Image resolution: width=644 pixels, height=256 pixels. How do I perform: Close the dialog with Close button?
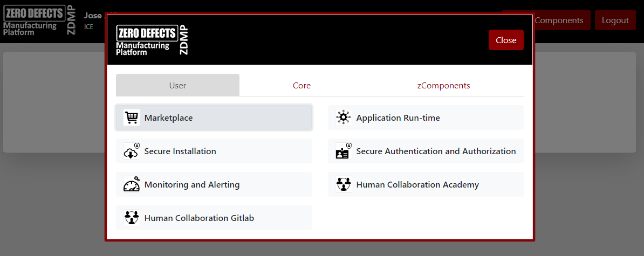coord(506,40)
